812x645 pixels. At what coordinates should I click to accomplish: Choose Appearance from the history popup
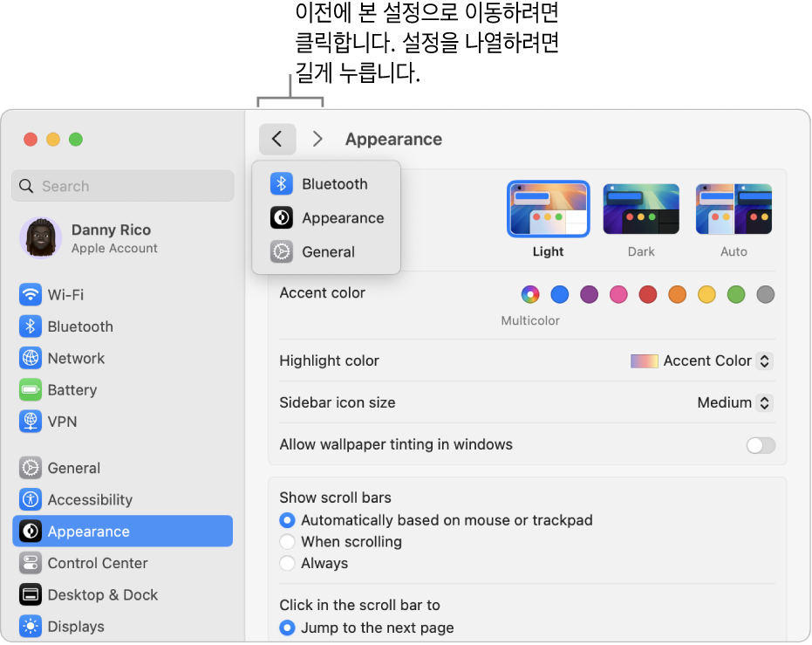[x=326, y=218]
